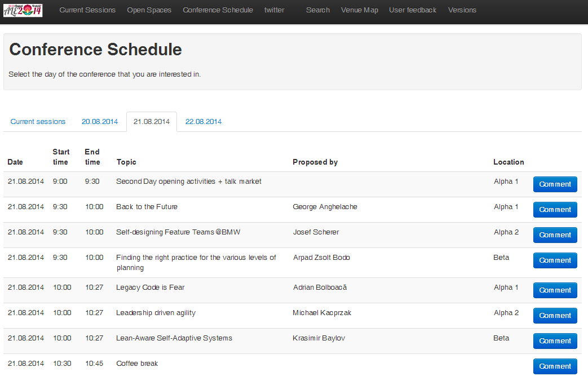Click the ALE 2014 logo
The image size is (588, 376).
click(23, 10)
